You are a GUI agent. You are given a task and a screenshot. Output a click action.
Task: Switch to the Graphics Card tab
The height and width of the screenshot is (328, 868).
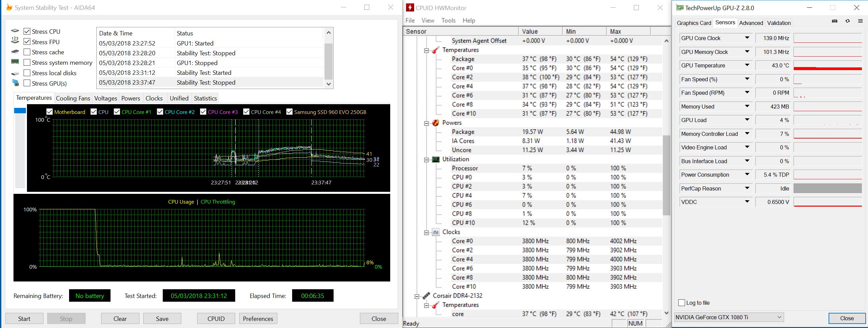694,23
